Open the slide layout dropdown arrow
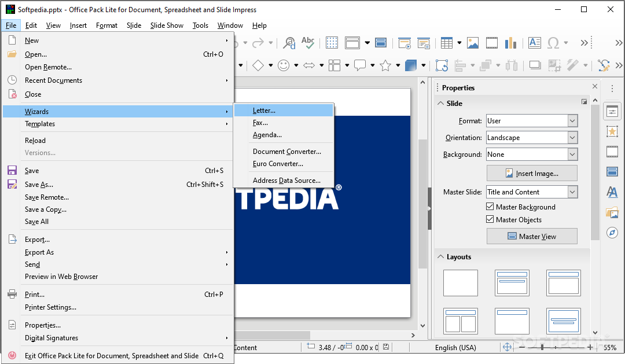 [x=367, y=43]
